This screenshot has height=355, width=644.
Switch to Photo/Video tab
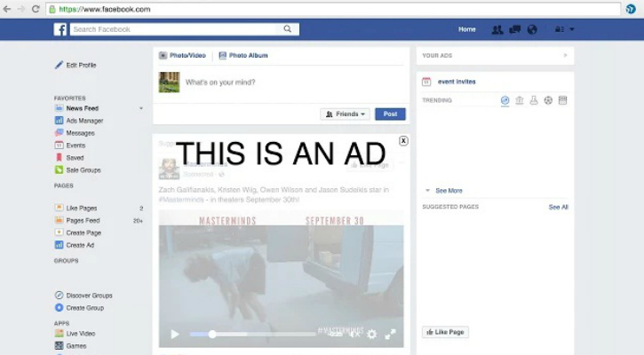pos(182,55)
